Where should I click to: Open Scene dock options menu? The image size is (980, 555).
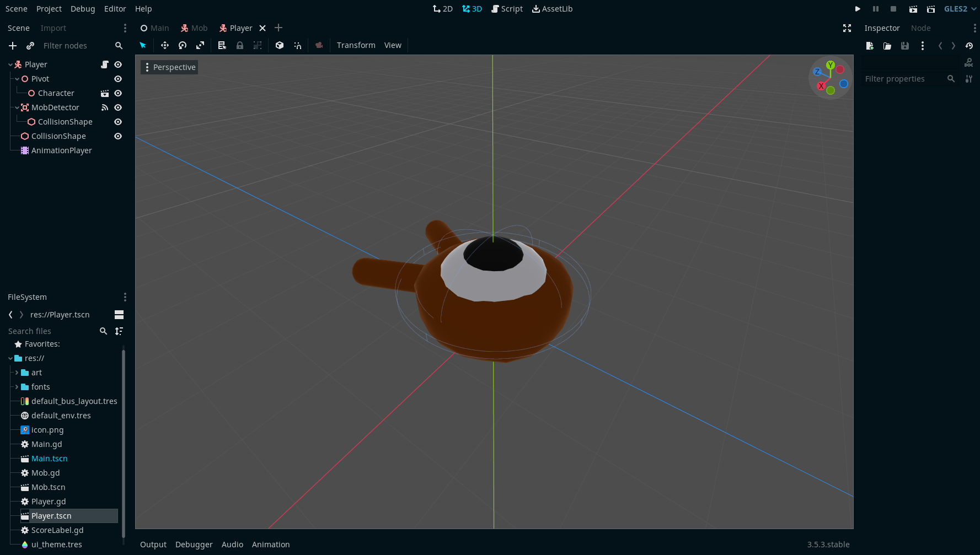coord(125,28)
